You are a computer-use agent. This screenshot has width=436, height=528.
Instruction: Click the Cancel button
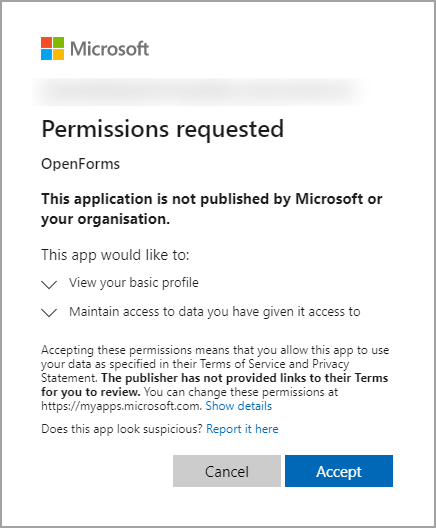pos(227,471)
